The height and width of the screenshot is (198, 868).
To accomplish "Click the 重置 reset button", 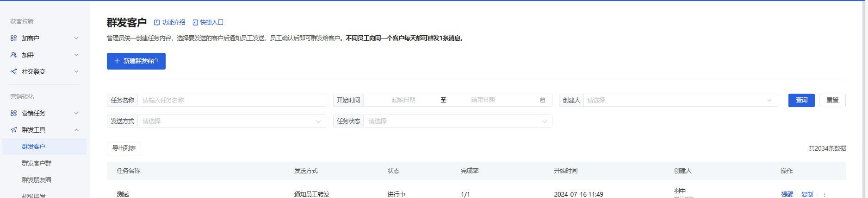I will pos(832,100).
